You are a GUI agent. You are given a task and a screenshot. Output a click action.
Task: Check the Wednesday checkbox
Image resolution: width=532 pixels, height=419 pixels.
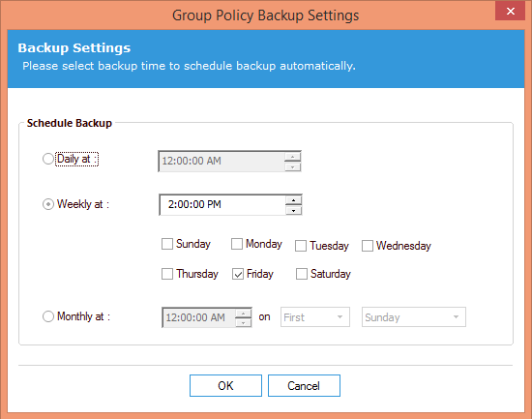(x=368, y=246)
